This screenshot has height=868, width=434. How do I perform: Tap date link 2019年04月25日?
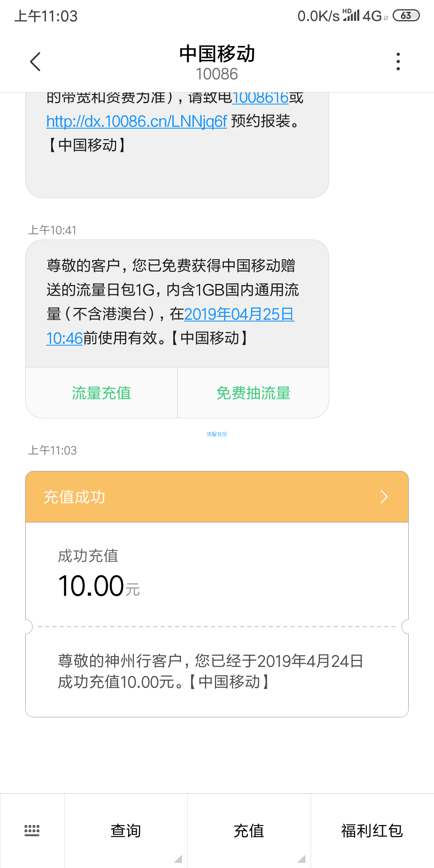(x=239, y=314)
